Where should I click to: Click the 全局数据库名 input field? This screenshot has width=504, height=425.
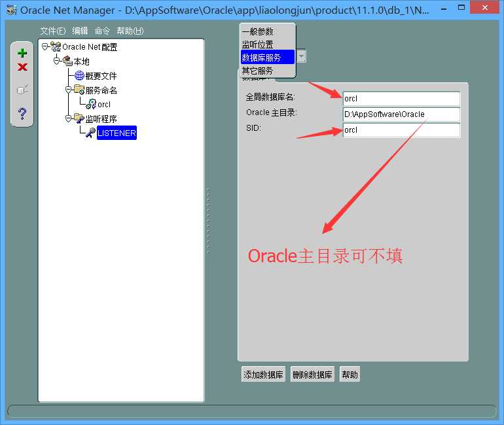(401, 99)
